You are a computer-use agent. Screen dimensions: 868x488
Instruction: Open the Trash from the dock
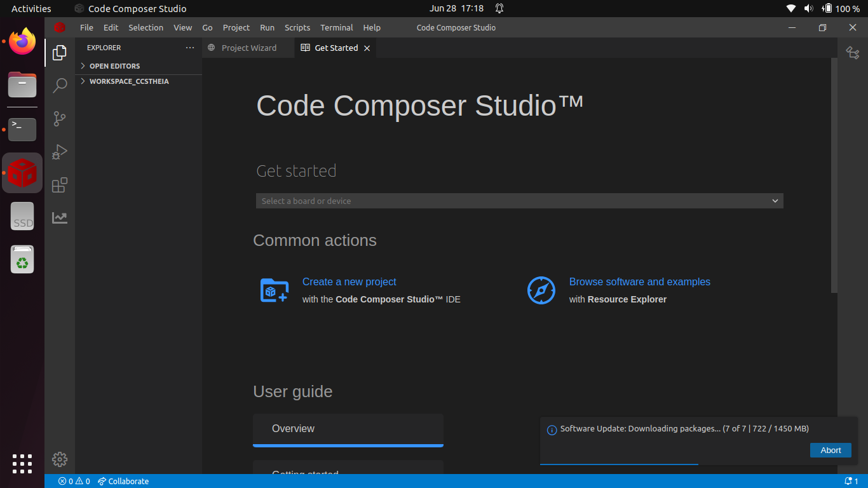22,259
